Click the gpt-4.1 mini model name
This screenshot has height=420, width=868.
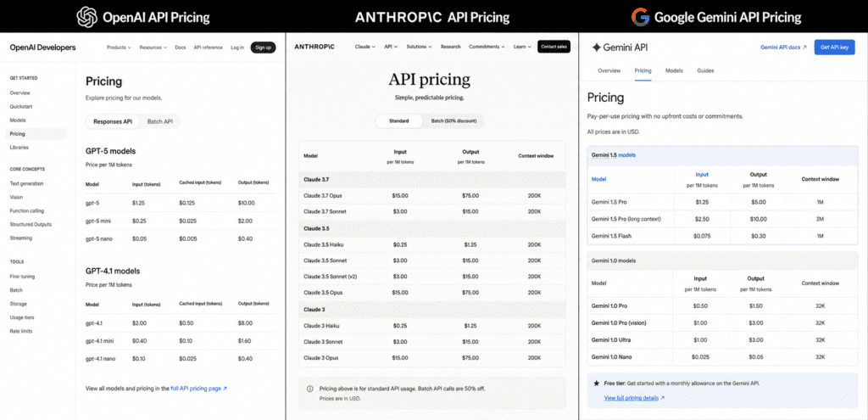pyautogui.click(x=100, y=341)
